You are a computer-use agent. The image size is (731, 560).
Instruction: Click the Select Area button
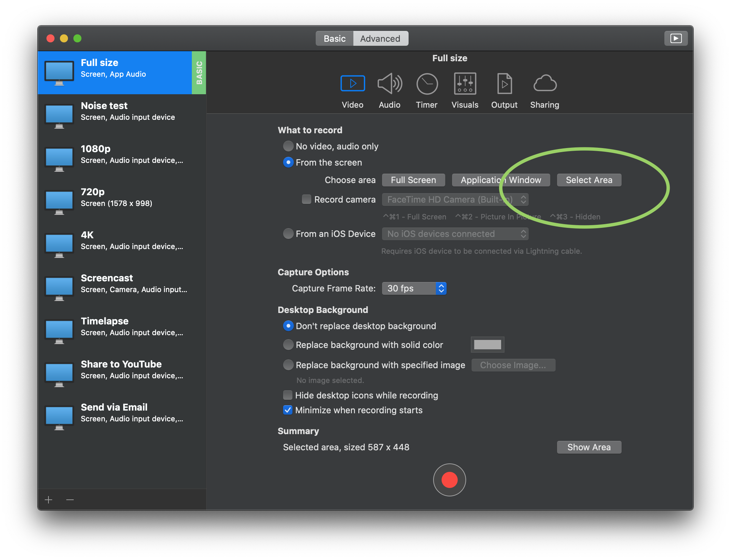click(589, 180)
